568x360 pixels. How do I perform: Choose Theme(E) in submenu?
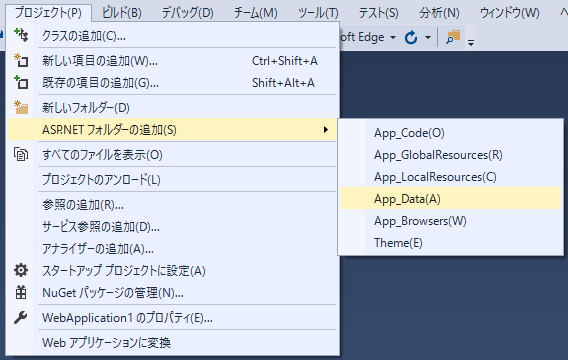(451, 243)
